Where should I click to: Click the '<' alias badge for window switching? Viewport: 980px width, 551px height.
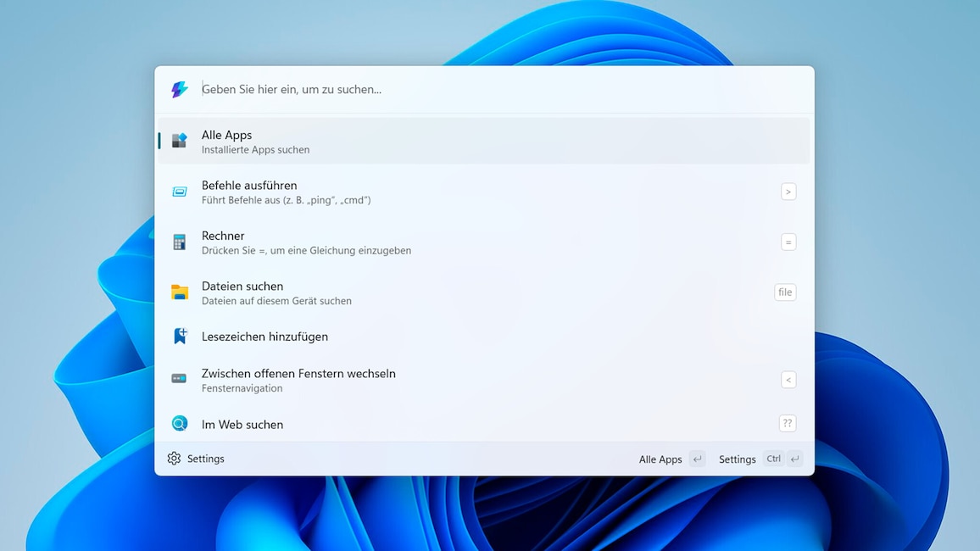788,379
